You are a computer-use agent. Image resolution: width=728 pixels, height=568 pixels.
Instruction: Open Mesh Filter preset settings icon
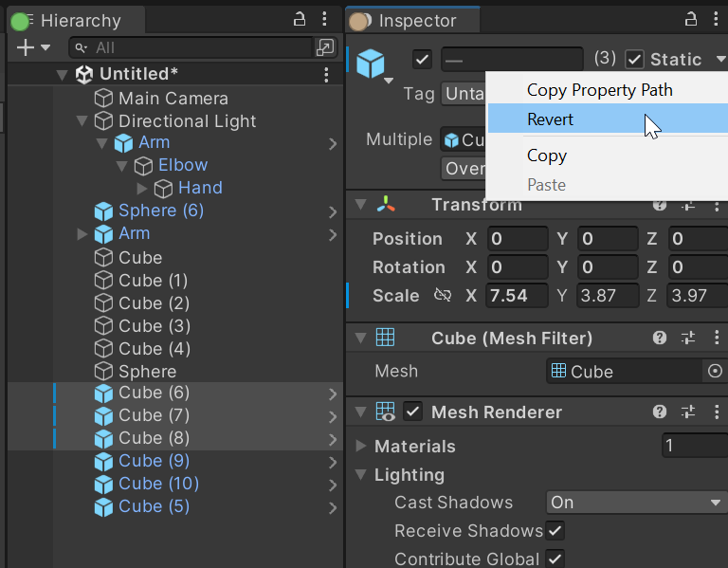pos(688,339)
